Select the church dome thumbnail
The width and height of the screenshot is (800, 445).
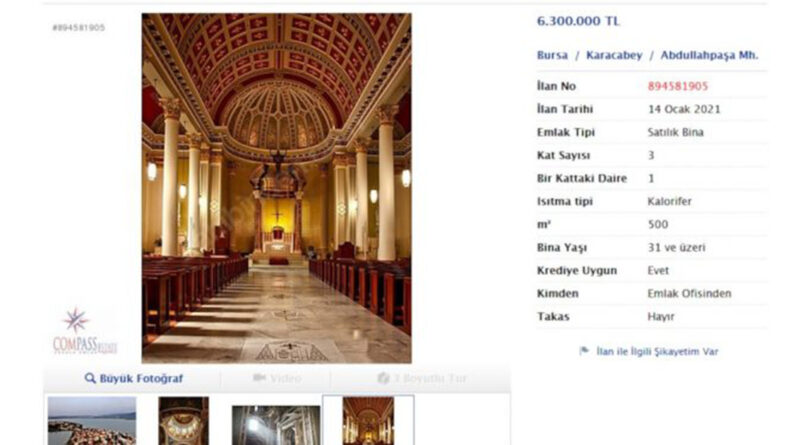coord(184,421)
